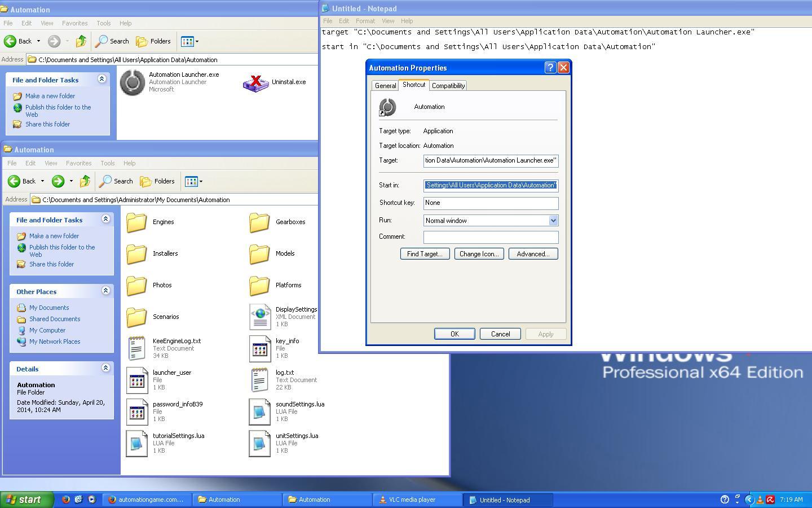The image size is (812, 508).
Task: Select the Uninstal.exe icon
Action: [255, 82]
